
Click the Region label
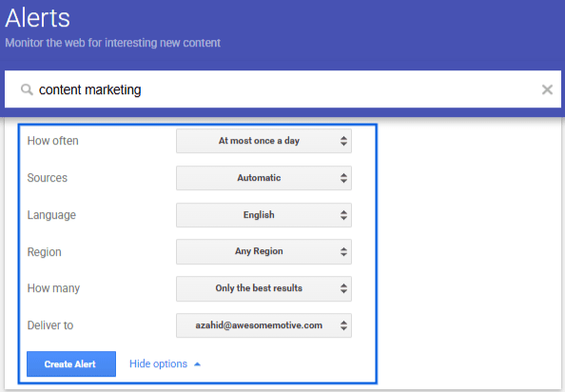[45, 252]
